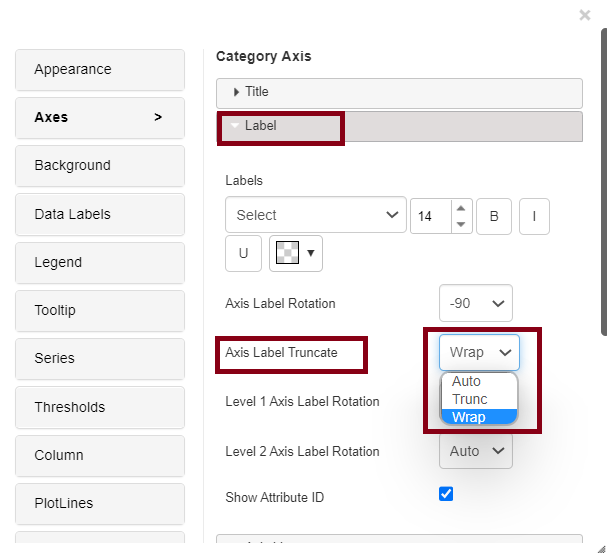Switch to the Data Labels tab

(x=100, y=214)
